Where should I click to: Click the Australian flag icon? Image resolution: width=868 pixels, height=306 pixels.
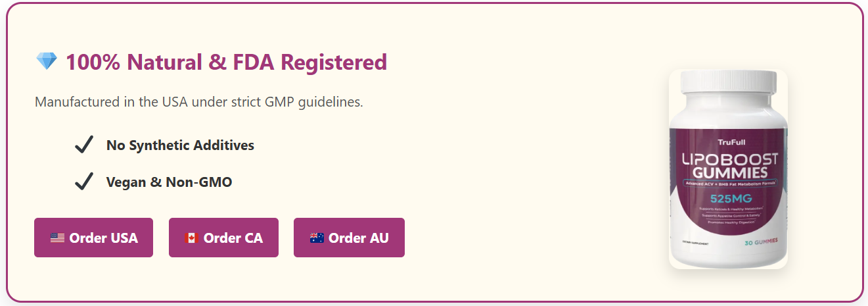pyautogui.click(x=317, y=238)
